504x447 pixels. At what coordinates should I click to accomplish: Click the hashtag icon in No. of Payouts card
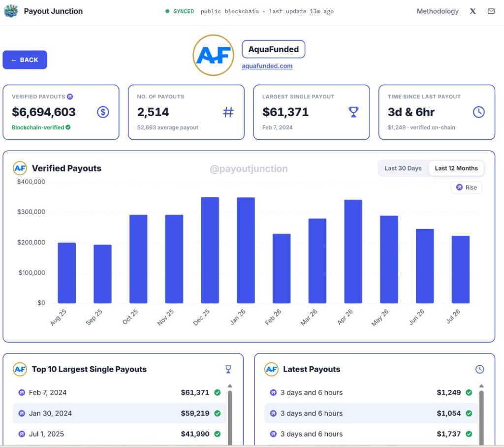tap(228, 112)
